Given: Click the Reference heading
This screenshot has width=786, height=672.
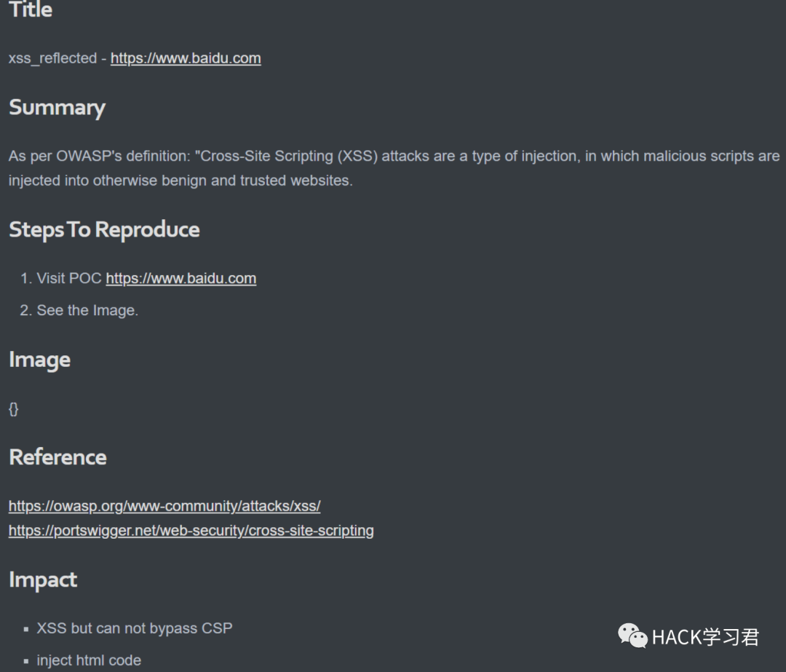Looking at the screenshot, I should point(57,457).
